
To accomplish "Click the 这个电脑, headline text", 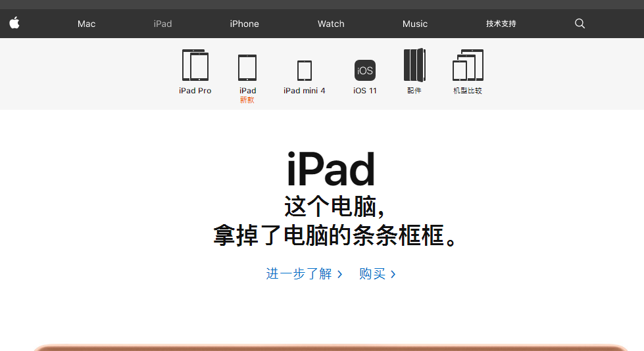I will [x=335, y=206].
